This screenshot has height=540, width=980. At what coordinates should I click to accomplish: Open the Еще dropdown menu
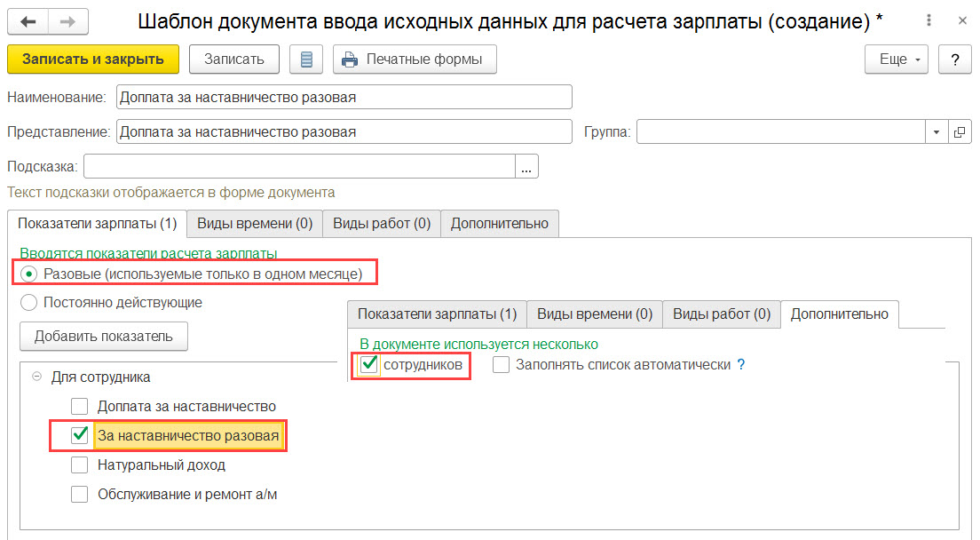tap(897, 60)
